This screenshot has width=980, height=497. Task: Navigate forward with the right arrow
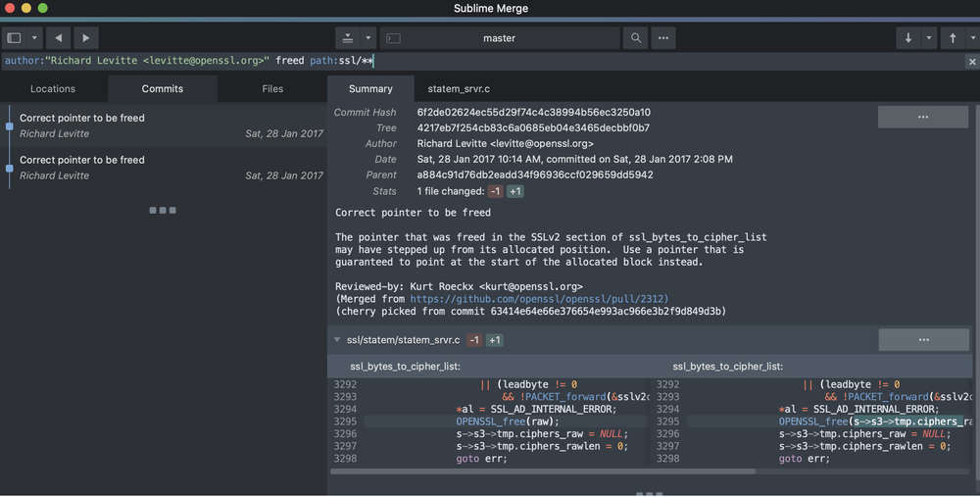coord(86,38)
